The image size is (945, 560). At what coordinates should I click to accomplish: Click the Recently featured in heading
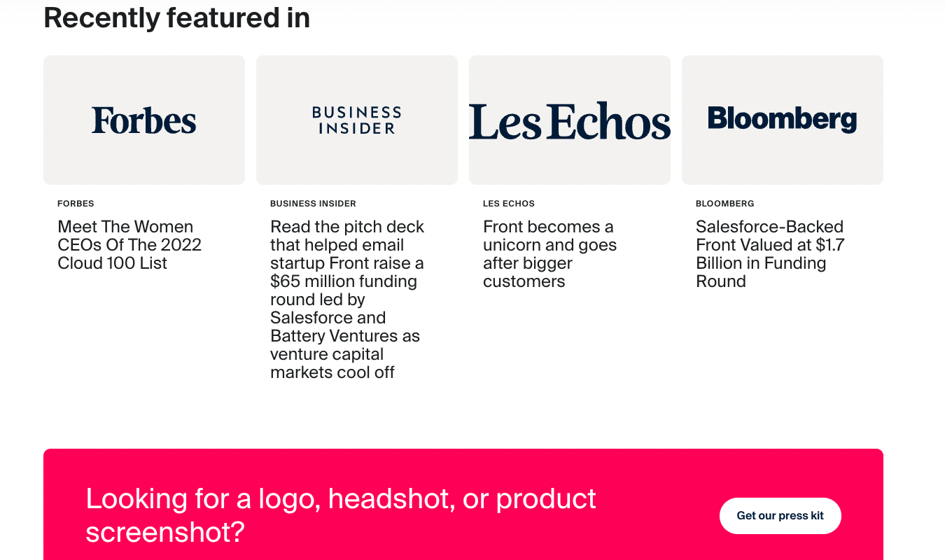pyautogui.click(x=176, y=18)
